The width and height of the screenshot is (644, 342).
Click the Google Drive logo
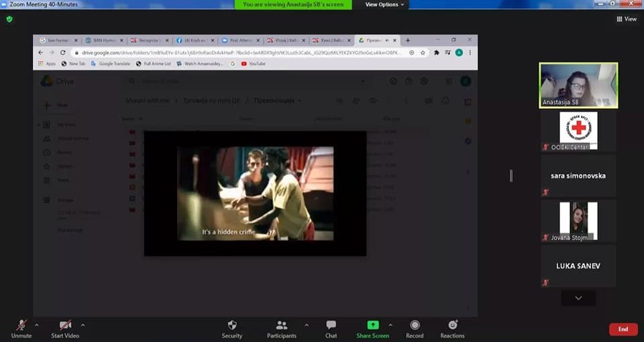pos(57,81)
